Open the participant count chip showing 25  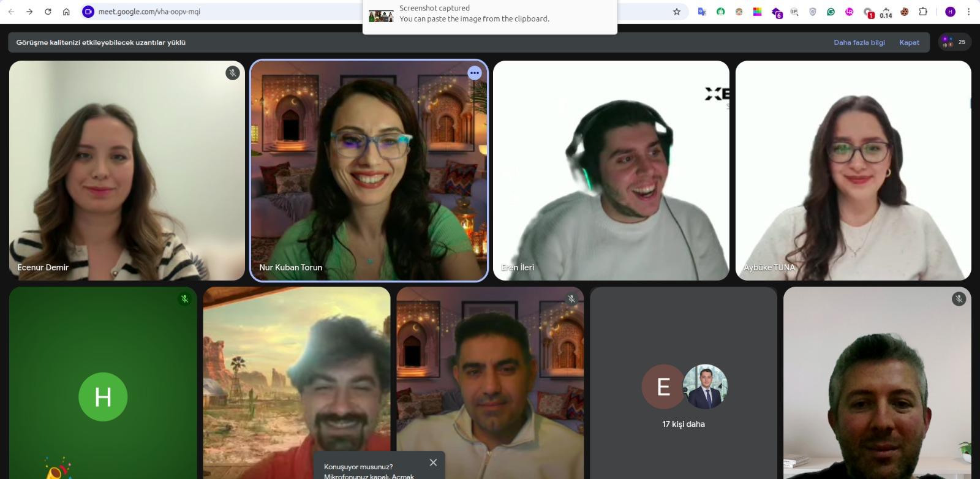click(x=954, y=42)
